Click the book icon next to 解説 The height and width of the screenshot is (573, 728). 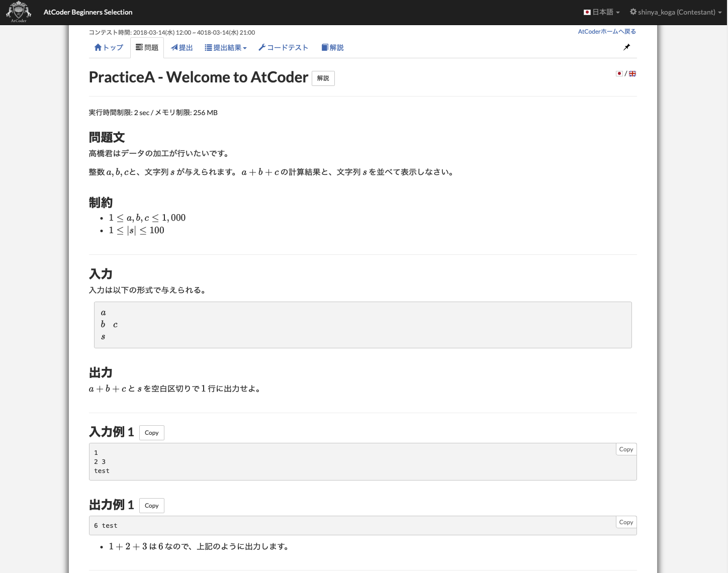point(325,47)
